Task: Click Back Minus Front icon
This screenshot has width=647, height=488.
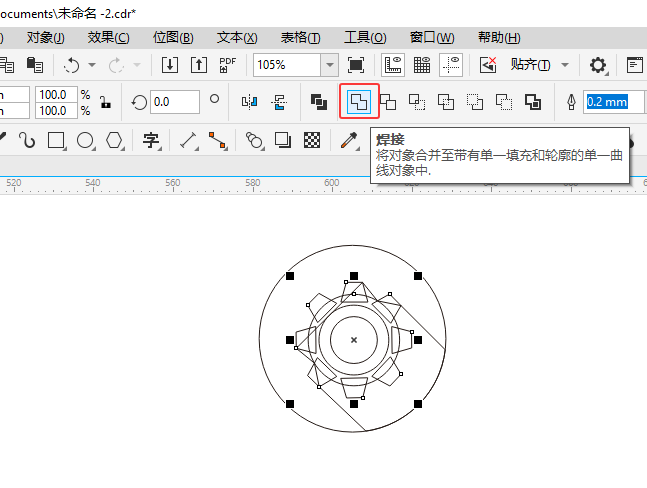Action: [504, 101]
